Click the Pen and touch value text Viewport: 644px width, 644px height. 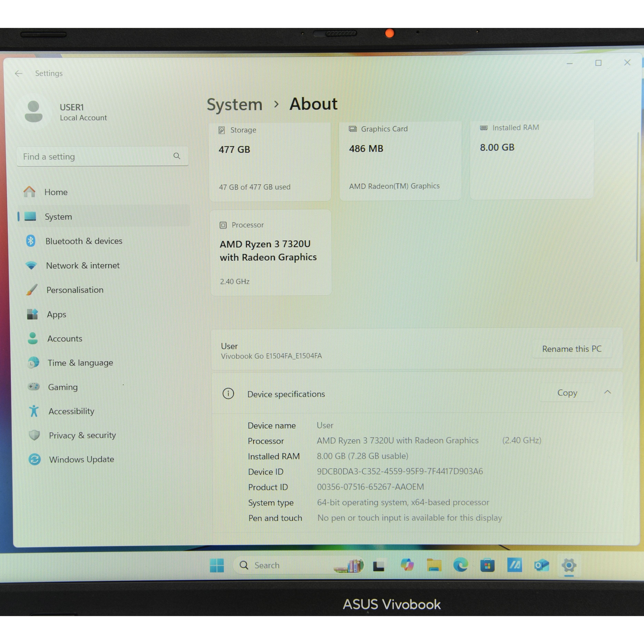click(x=410, y=518)
